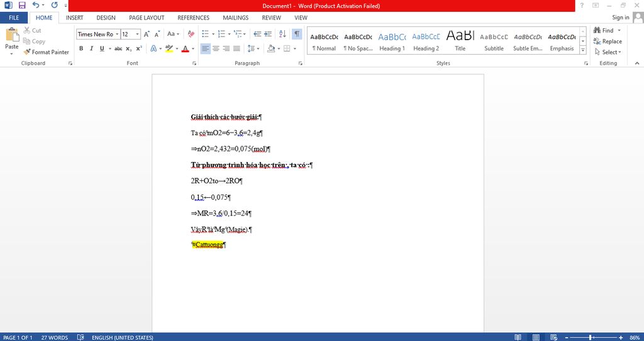Screen dimensions: 644x341
Task: Click the 27 WORDS count in status bar
Action: (55, 338)
